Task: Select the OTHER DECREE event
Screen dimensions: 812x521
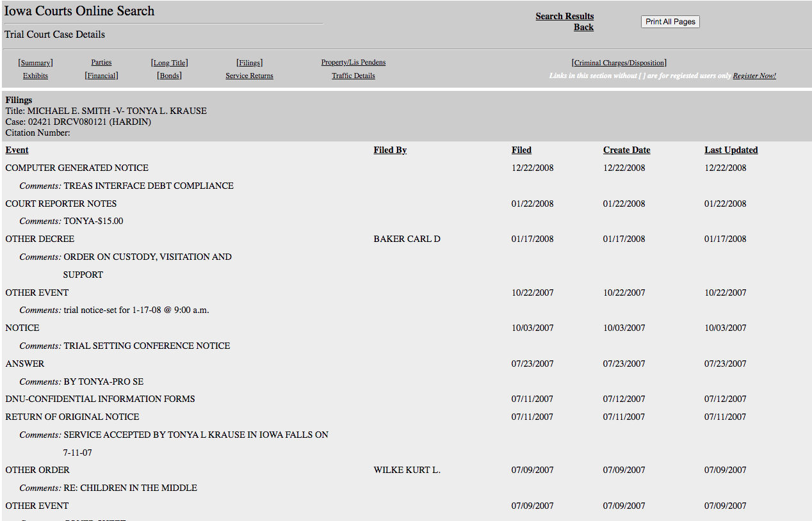Action: click(40, 239)
